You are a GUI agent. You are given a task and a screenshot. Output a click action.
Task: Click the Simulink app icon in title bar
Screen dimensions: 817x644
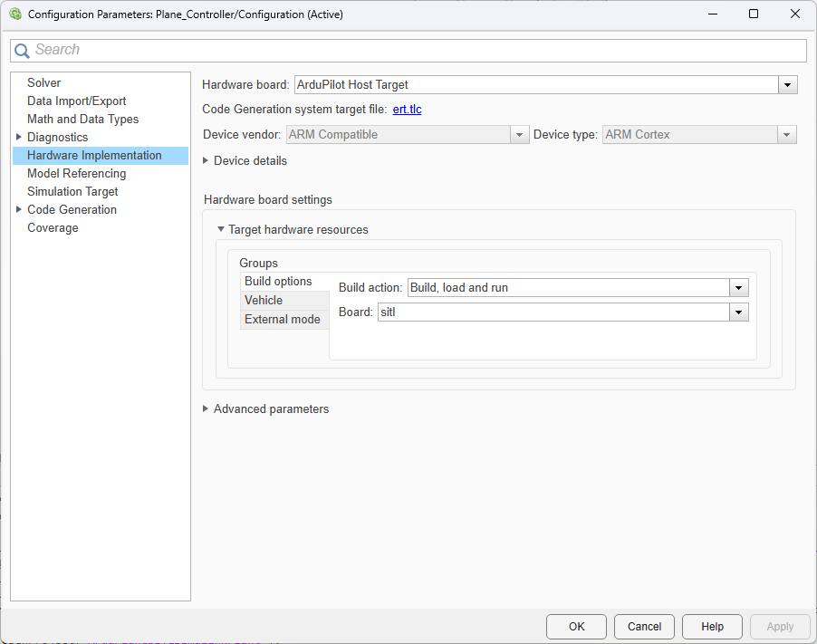pos(15,14)
